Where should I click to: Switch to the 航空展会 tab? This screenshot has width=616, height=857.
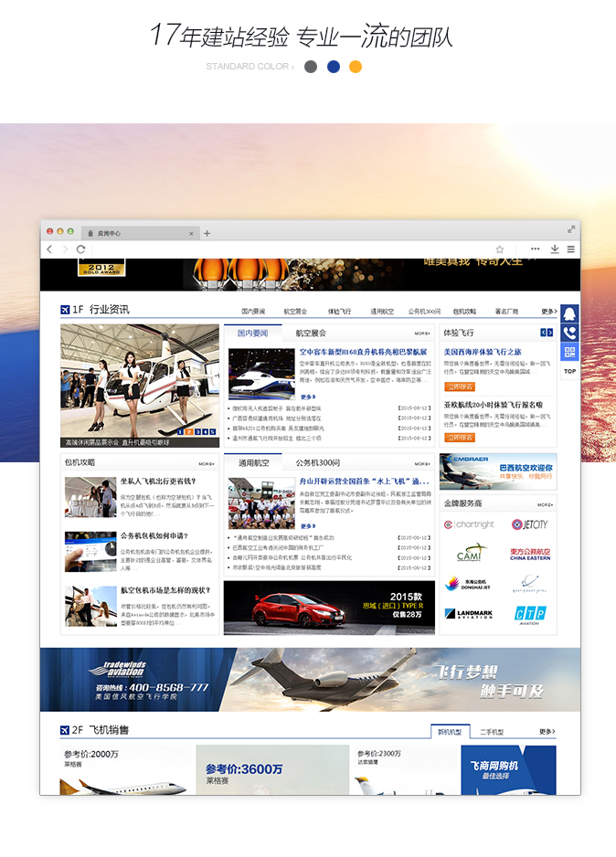pos(311,333)
